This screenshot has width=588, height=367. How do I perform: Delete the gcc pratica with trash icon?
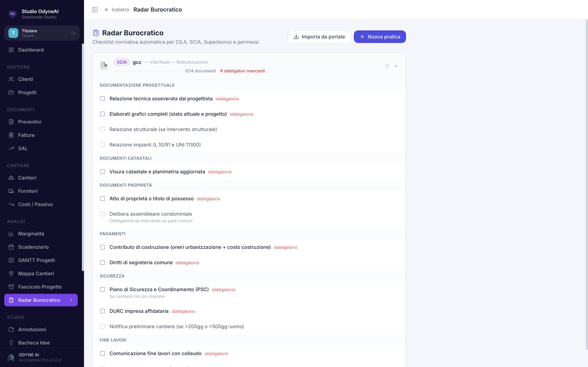387,66
